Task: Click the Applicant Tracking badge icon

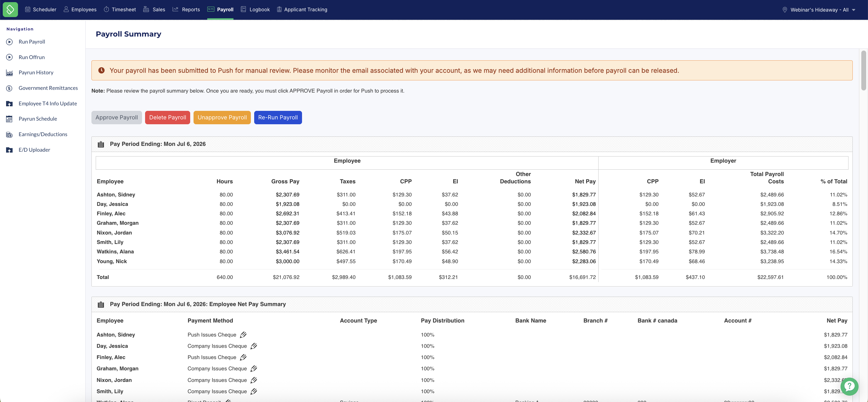Action: [279, 9]
